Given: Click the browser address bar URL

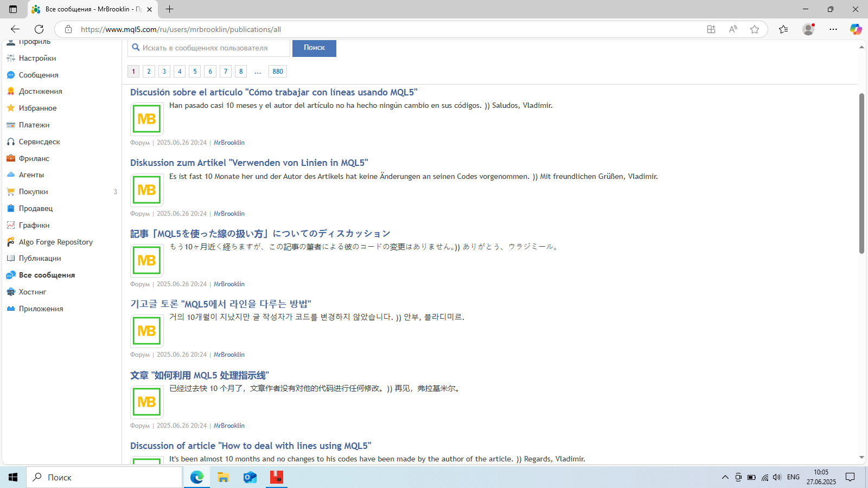Looking at the screenshot, I should pos(181,29).
